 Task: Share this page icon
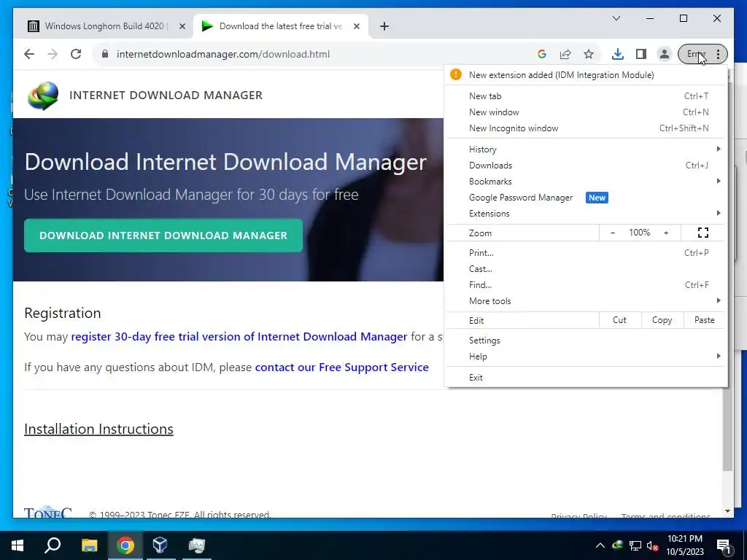pos(565,54)
